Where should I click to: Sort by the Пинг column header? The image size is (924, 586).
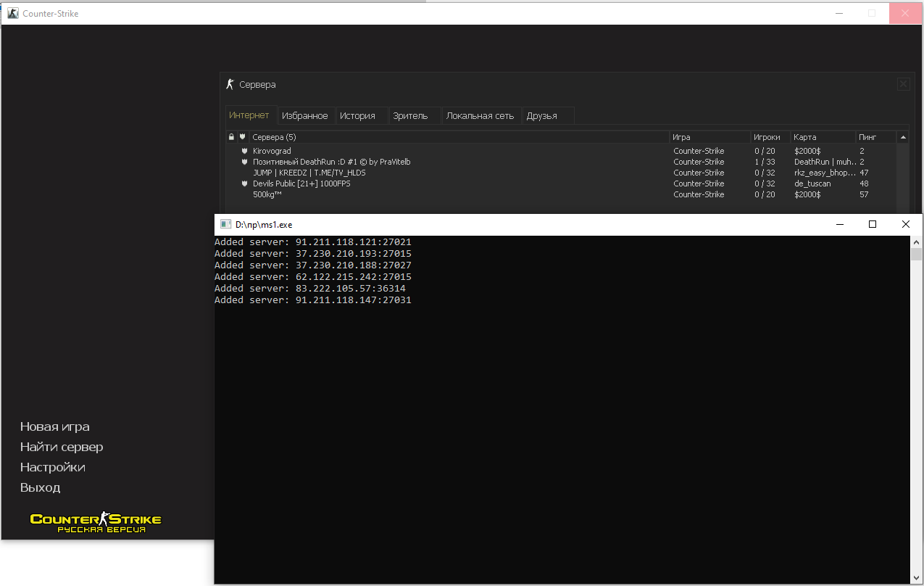pos(876,137)
